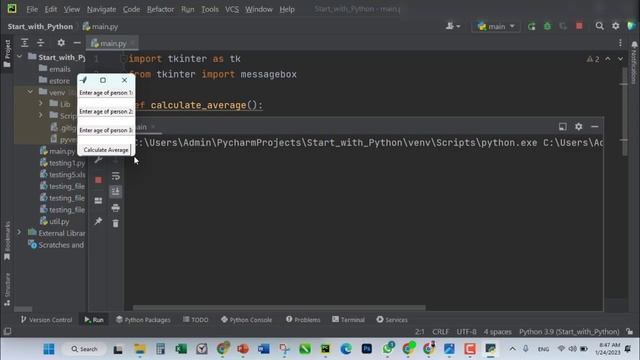Open the Navigate menu

click(101, 9)
